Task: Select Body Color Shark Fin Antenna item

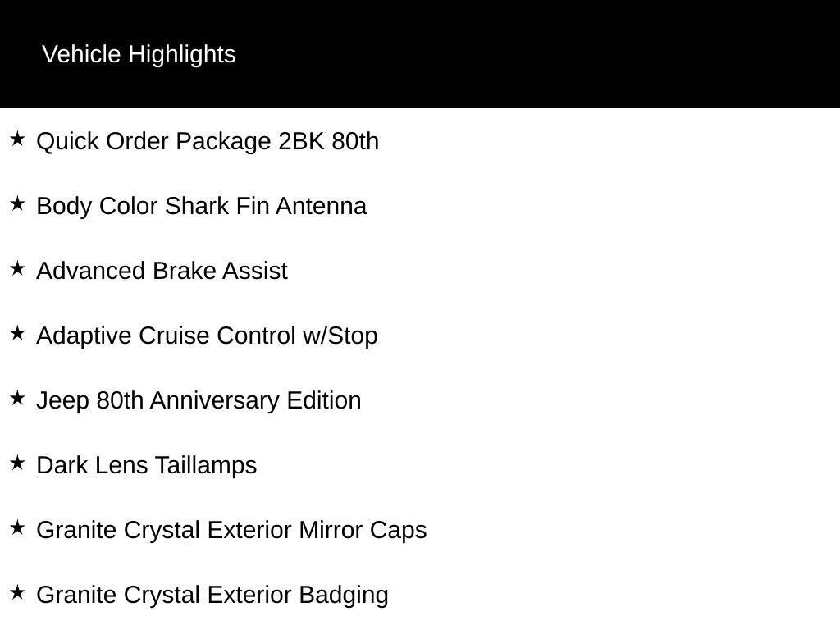Action: pyautogui.click(x=202, y=206)
